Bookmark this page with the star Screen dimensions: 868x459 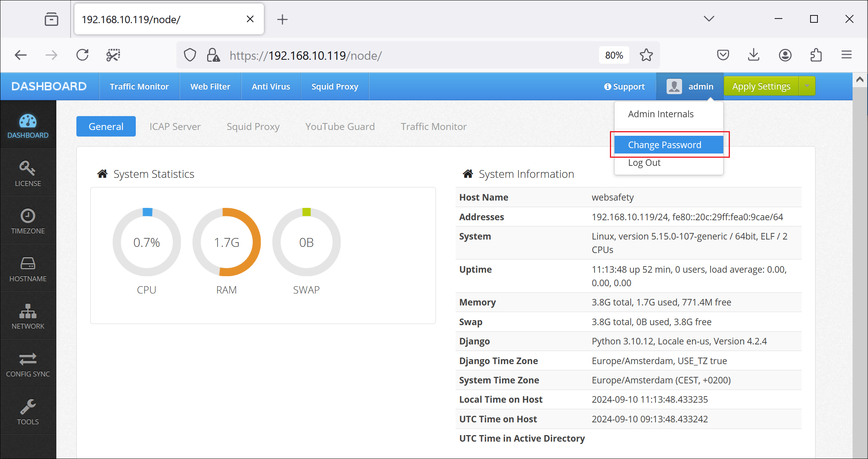tap(646, 55)
